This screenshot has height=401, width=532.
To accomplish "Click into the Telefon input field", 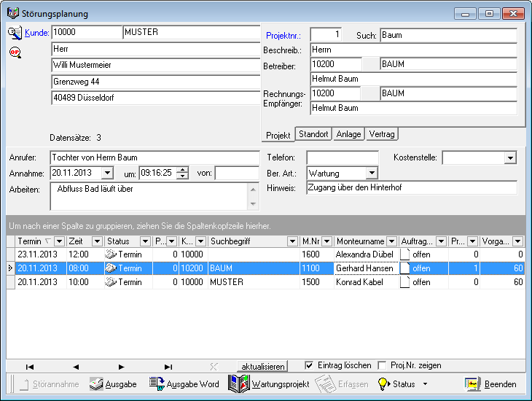I will click(x=342, y=157).
